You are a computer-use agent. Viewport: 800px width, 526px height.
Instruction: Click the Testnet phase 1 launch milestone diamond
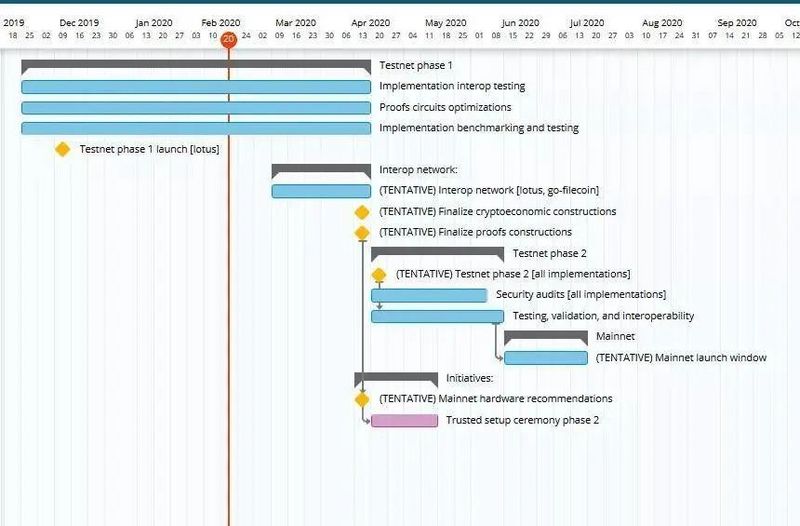coord(62,149)
